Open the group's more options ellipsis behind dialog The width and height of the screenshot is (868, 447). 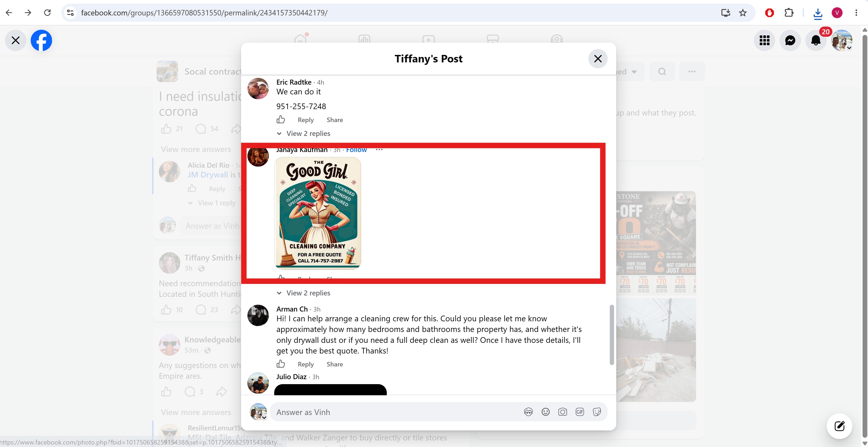tap(692, 71)
